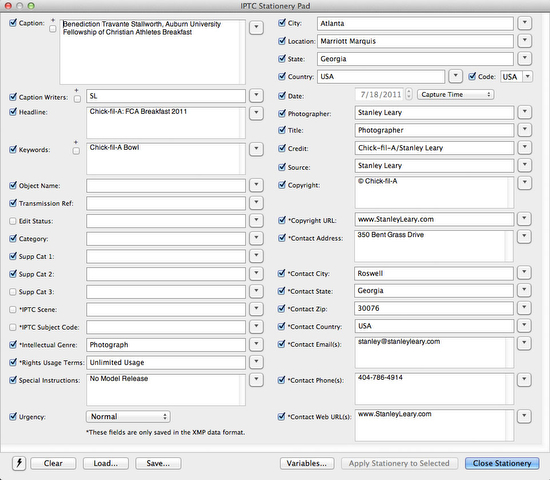Screen dimensions: 550x480
Task: Open the Capture Time dropdown
Action: pos(455,94)
